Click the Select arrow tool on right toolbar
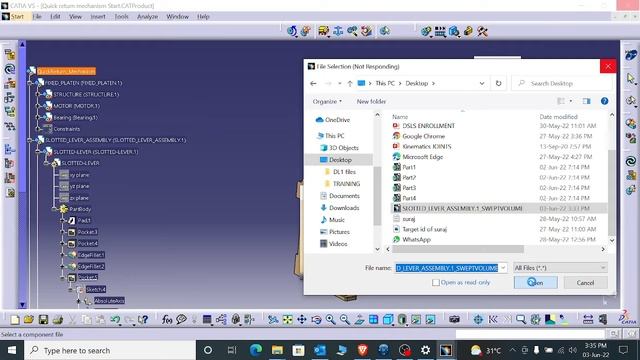This screenshot has width=640, height=360. tap(631, 78)
